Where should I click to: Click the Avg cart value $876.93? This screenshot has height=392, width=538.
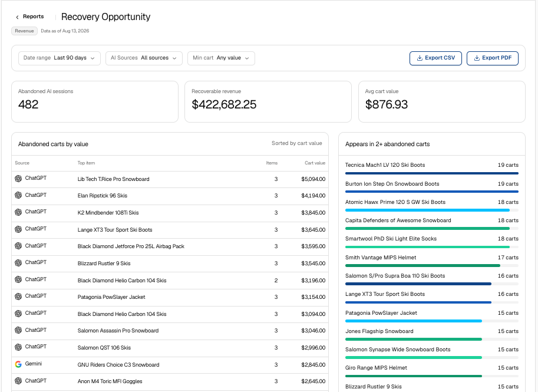point(387,104)
